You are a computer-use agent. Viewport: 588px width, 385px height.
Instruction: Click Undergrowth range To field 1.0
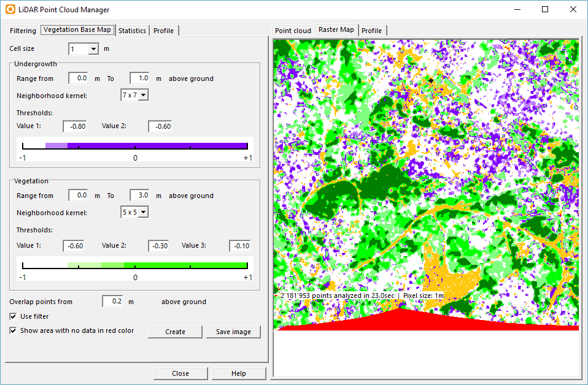click(139, 78)
